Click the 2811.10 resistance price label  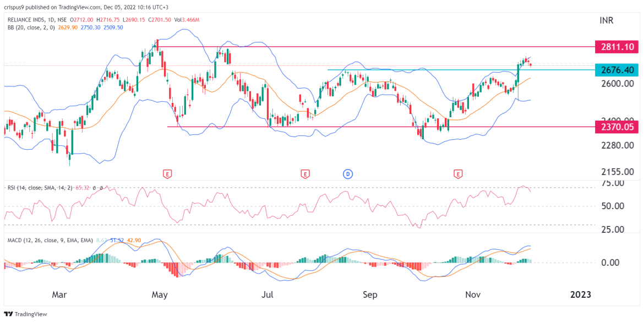pyautogui.click(x=616, y=47)
